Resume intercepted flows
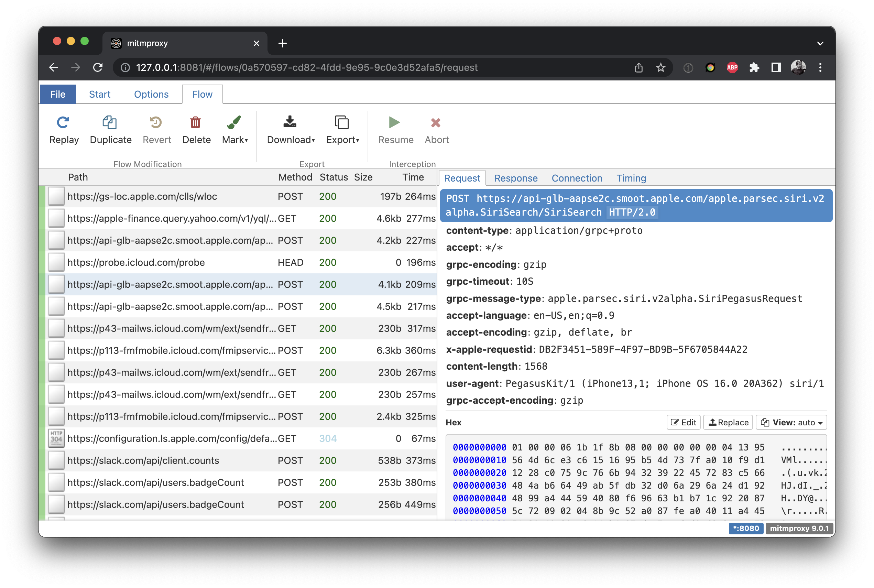The image size is (874, 588). coord(395,129)
